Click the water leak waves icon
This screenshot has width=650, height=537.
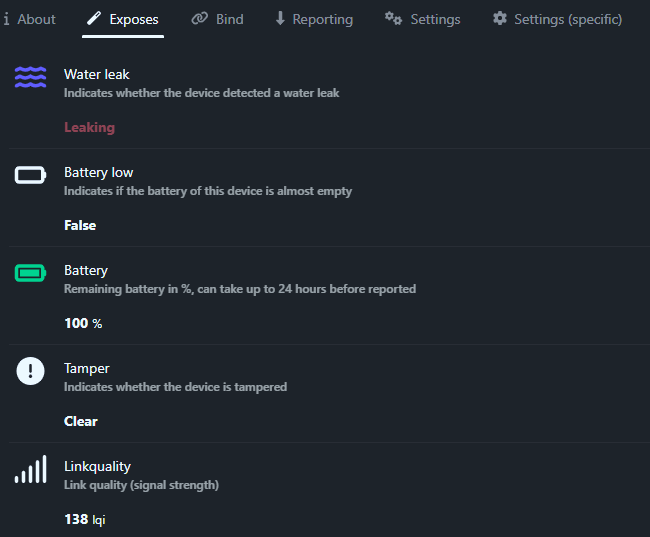(31, 78)
